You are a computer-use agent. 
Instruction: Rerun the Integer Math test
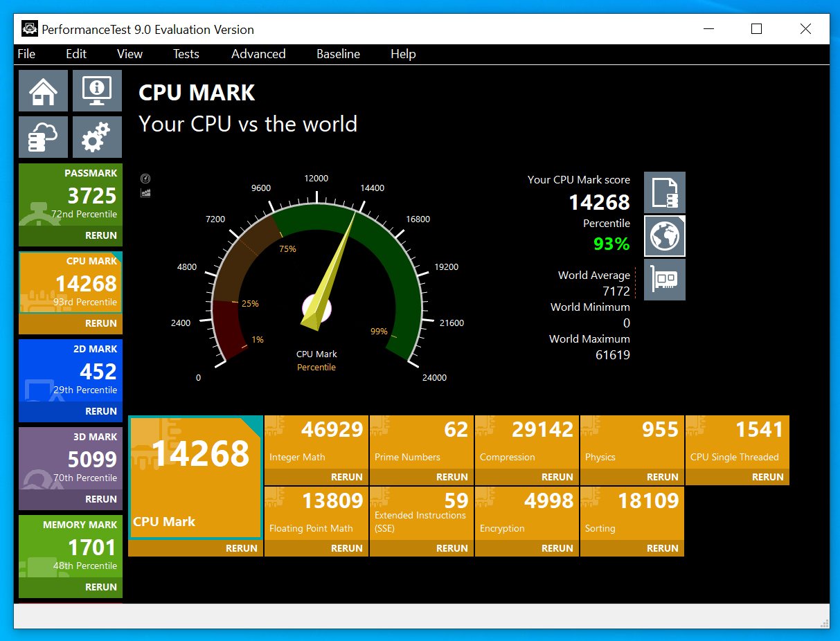tap(347, 477)
